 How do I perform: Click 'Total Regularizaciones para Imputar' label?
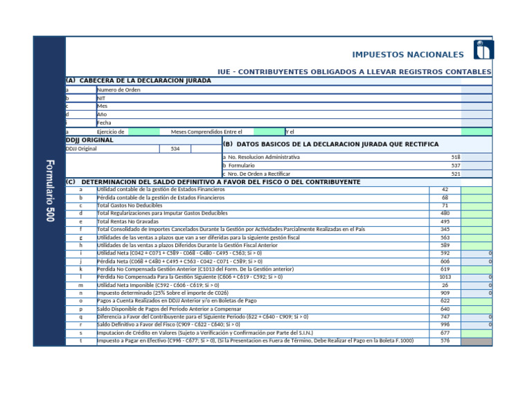click(x=162, y=214)
